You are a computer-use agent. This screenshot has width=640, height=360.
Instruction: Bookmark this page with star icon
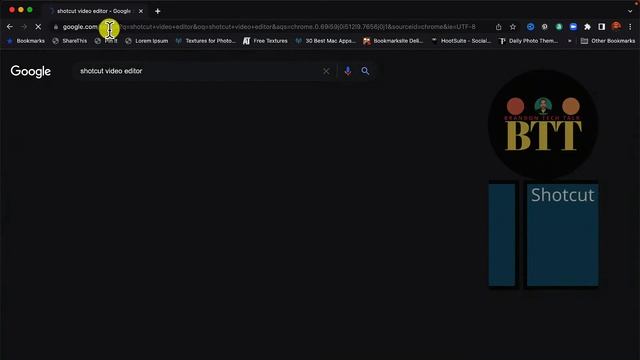coord(513,27)
